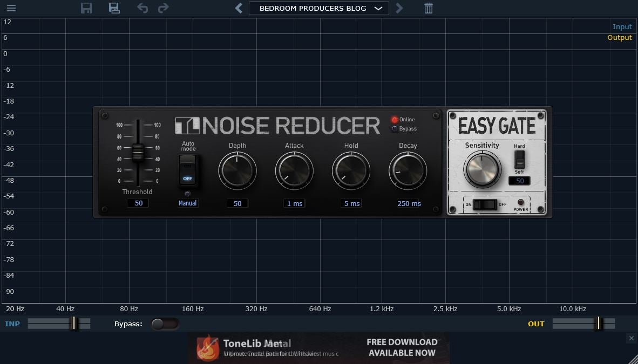Click the Online indicator light
This screenshot has width=638, height=364.
click(395, 120)
